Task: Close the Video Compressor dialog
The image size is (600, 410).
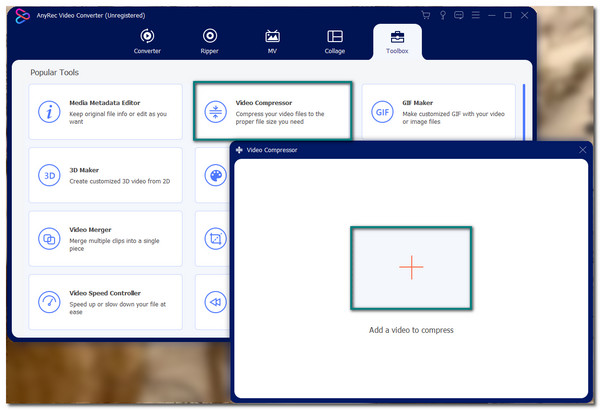Action: click(x=582, y=149)
